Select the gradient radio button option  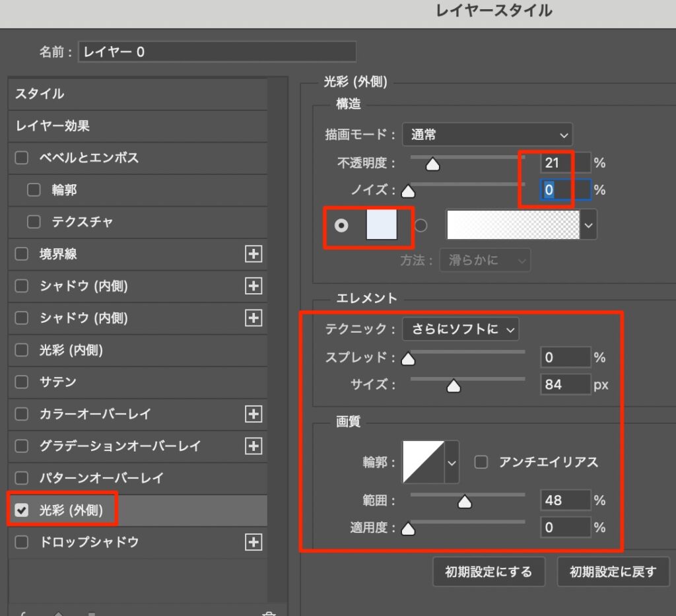(421, 226)
